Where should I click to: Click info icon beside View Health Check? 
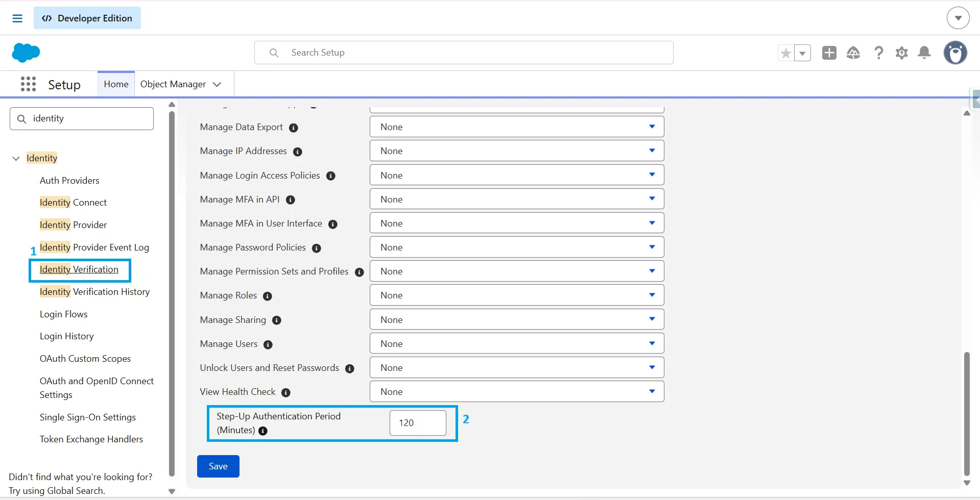(286, 393)
